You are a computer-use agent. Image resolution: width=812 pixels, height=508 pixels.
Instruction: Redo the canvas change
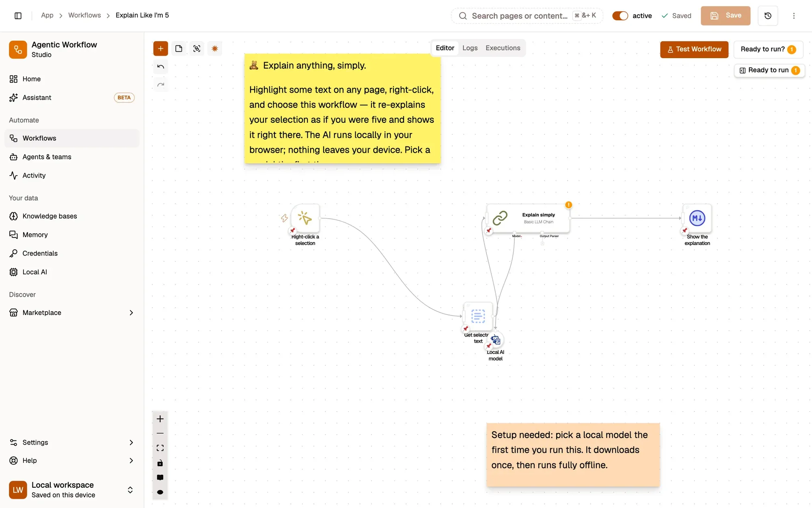point(161,85)
